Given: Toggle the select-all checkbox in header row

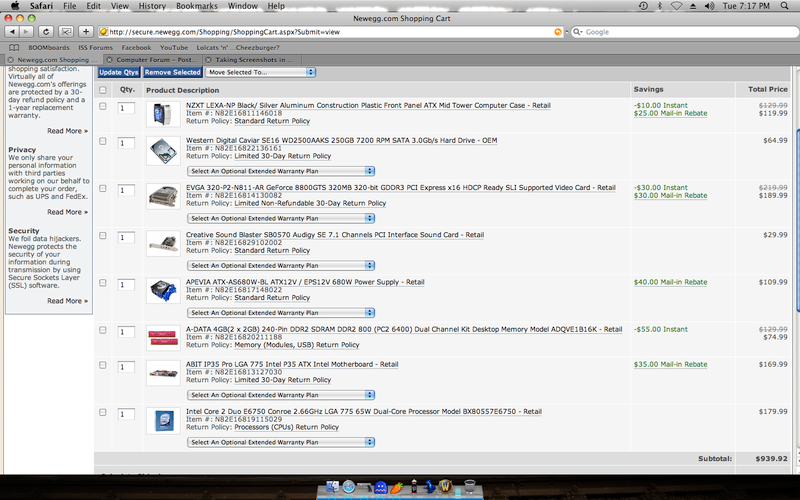Looking at the screenshot, I should click(103, 90).
